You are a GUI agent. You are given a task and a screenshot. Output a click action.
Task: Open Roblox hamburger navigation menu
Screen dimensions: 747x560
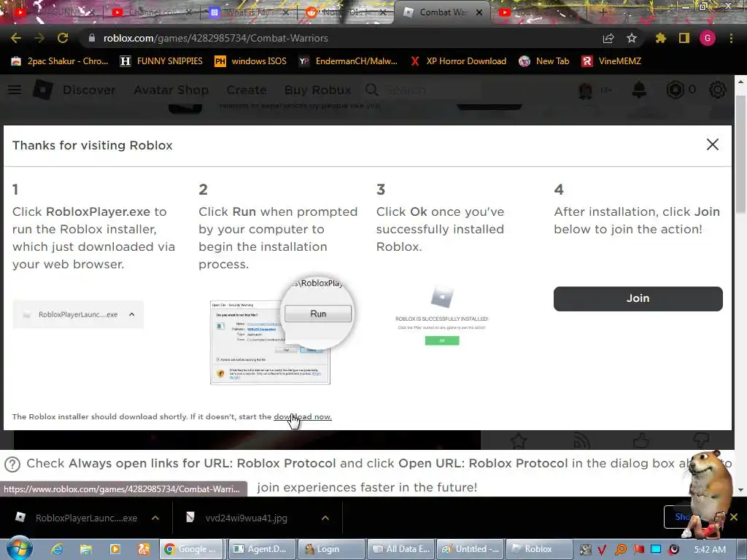click(x=15, y=90)
